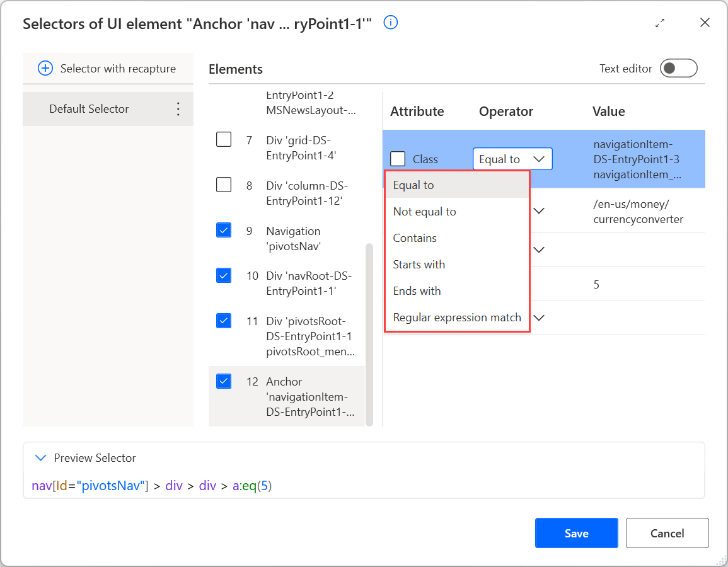Image resolution: width=728 pixels, height=567 pixels.
Task: Choose 'Equal to' from the operator list
Action: pos(457,185)
